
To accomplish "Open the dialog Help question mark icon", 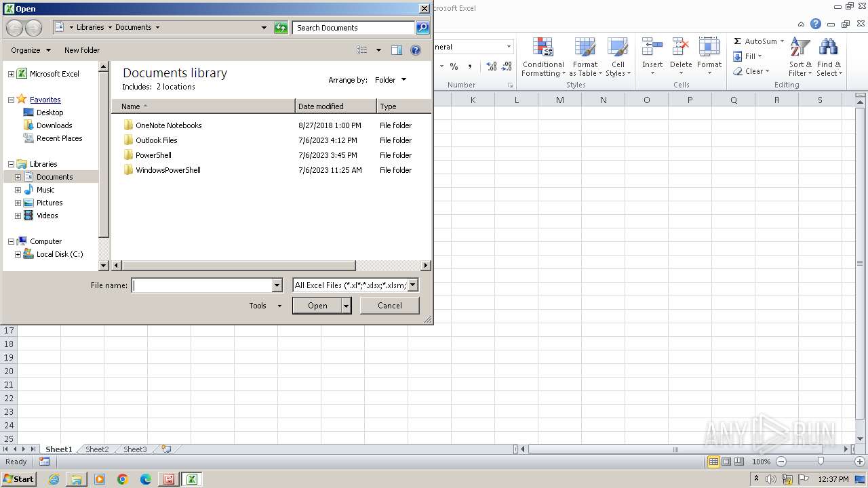I will [416, 50].
